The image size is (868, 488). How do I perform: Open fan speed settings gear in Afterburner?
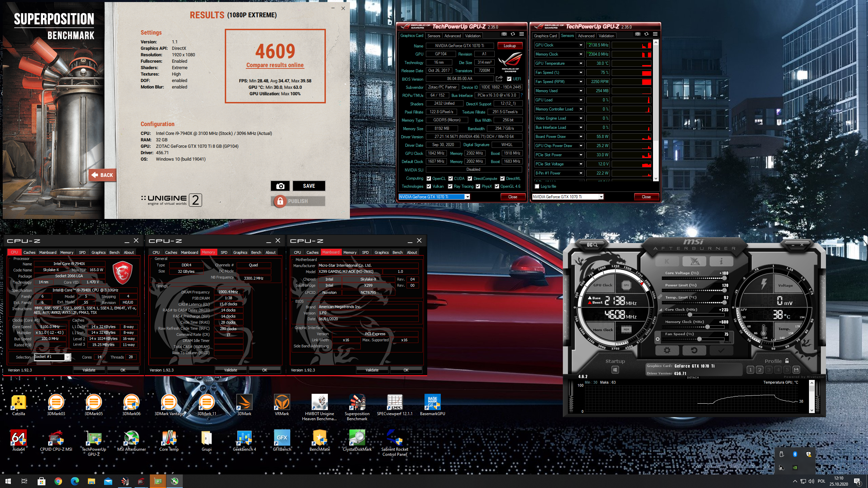pos(658,339)
